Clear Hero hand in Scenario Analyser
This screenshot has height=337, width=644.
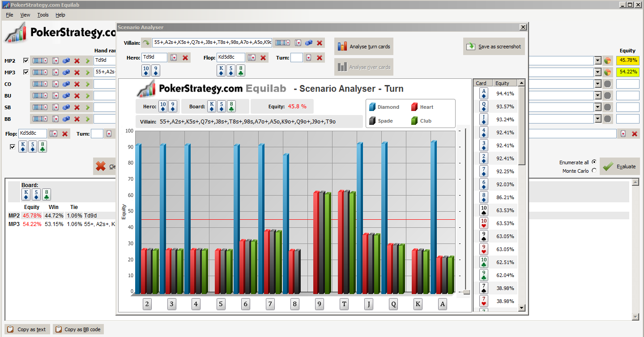[x=185, y=57]
